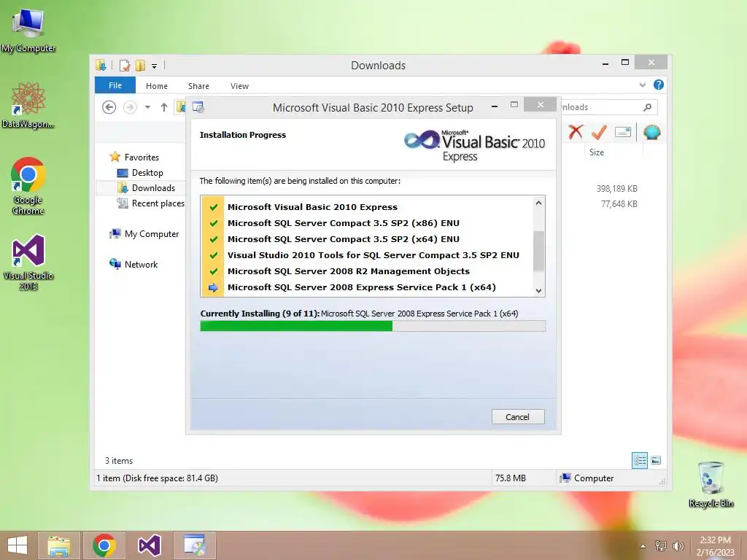Viewport: 747px width, 560px height.
Task: Select Recent places in navigation pane
Action: click(158, 203)
